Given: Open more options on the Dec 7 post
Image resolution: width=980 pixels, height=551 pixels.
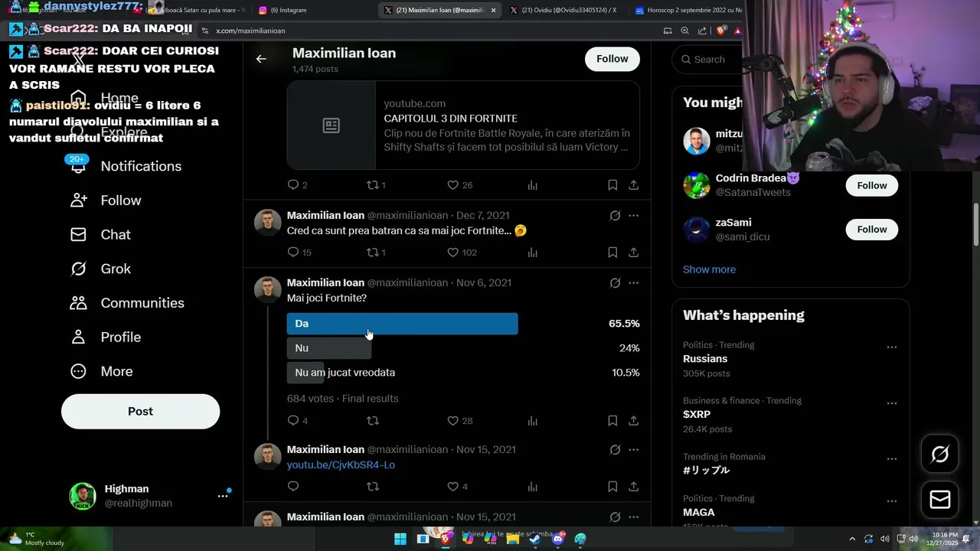Looking at the screenshot, I should (x=633, y=216).
